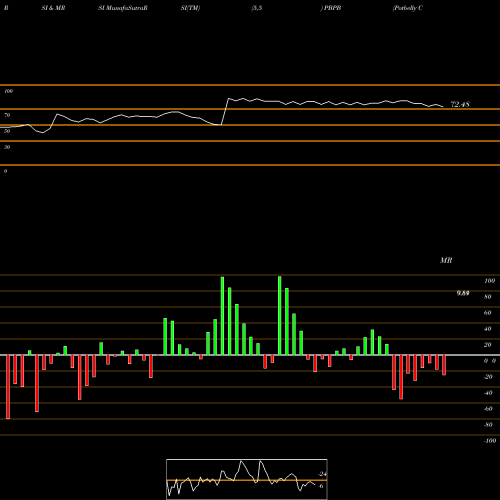Click the 100 label on MR axis
This screenshot has height=500, width=500.
[490, 281]
